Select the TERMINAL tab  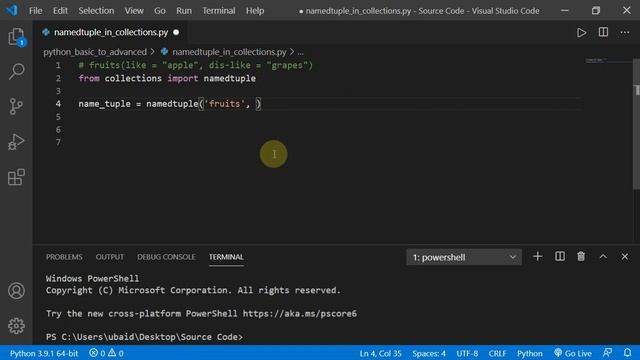226,257
